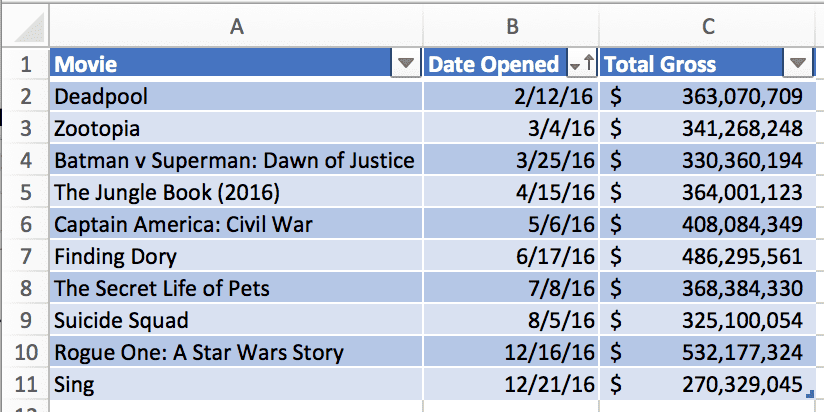The width and height of the screenshot is (824, 412).
Task: Select the date cell 4/15/16
Action: click(511, 192)
